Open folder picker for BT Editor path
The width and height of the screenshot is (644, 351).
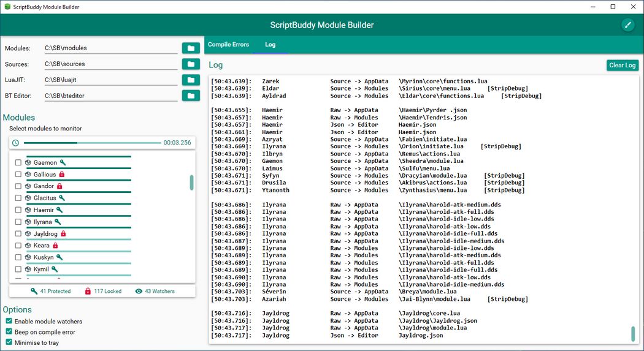(x=191, y=96)
